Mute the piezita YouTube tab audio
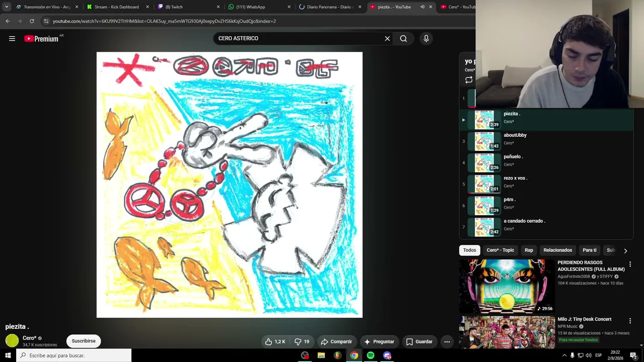Viewport: 644px width, 362px height. (x=422, y=7)
